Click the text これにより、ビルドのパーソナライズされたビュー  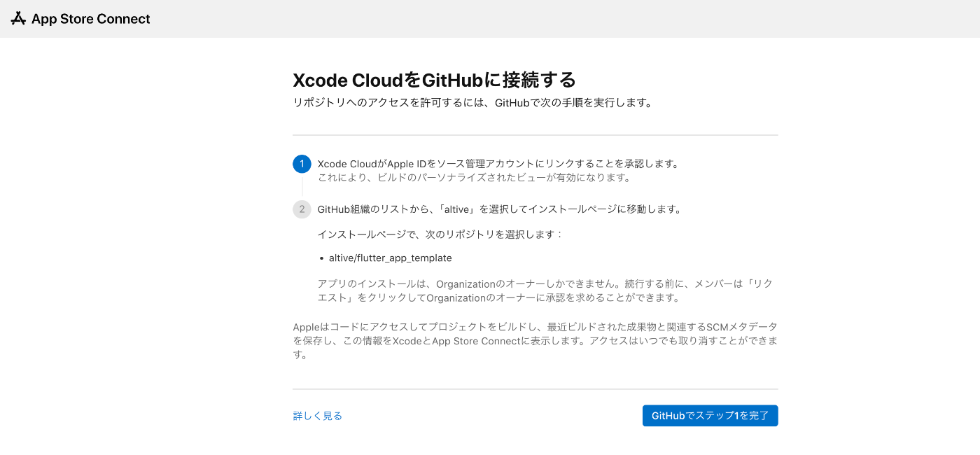coord(475,178)
